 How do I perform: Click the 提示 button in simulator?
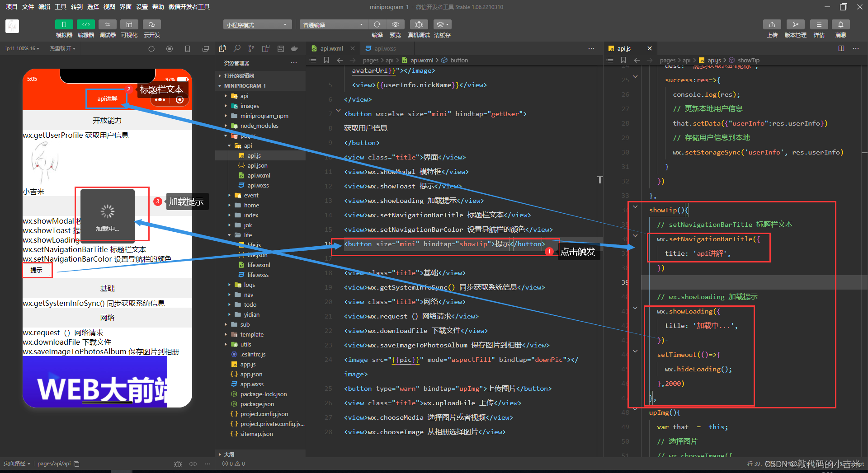37,270
